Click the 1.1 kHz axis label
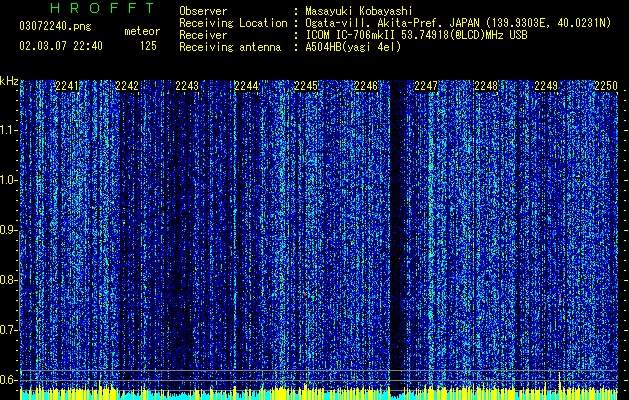Image resolution: width=629 pixels, height=400 pixels. pyautogui.click(x=8, y=130)
